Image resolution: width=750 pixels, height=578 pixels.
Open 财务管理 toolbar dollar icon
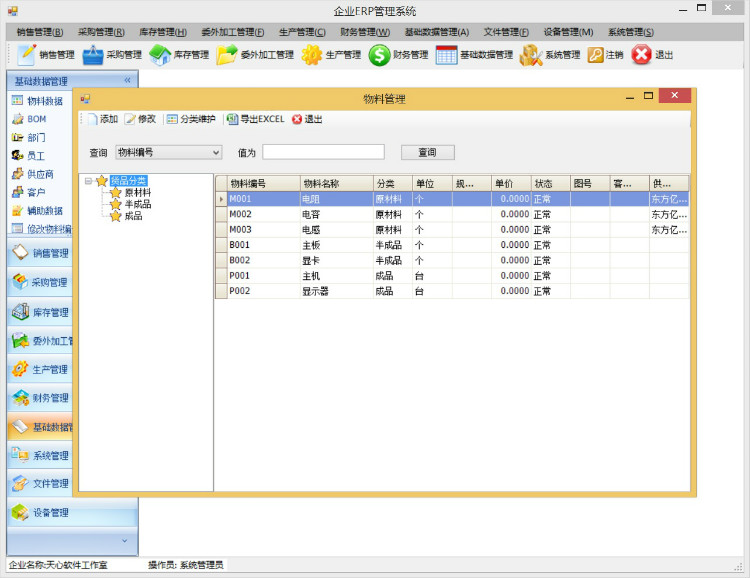point(379,55)
